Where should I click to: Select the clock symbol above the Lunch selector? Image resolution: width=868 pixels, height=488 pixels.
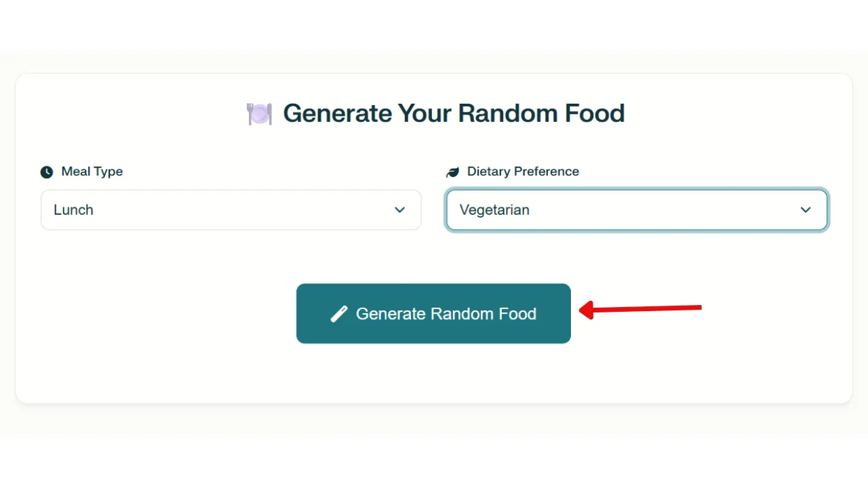tap(46, 171)
